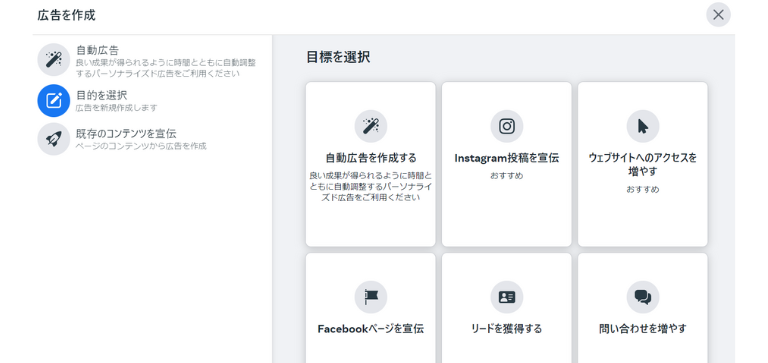Click the flag icon in Facebookページを宣伝 card
The height and width of the screenshot is (363, 768).
point(371,297)
